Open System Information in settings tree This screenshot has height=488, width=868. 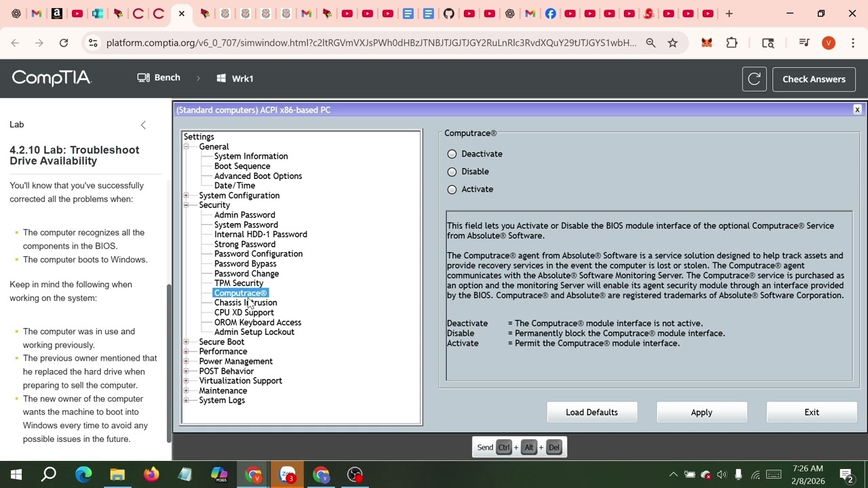[251, 156]
